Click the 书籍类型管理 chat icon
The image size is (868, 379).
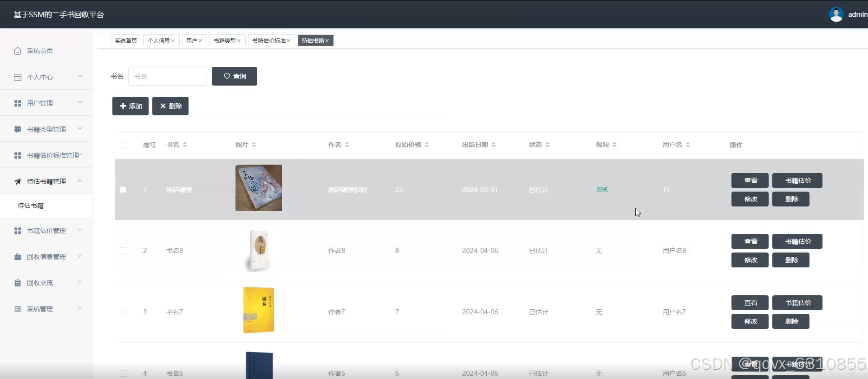tap(18, 129)
